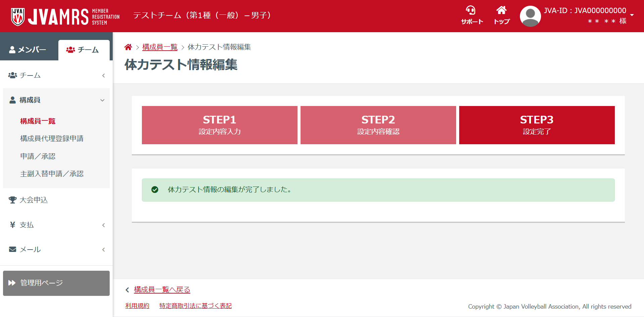Collapse the 構成員 sidebar section chevron

(x=102, y=100)
